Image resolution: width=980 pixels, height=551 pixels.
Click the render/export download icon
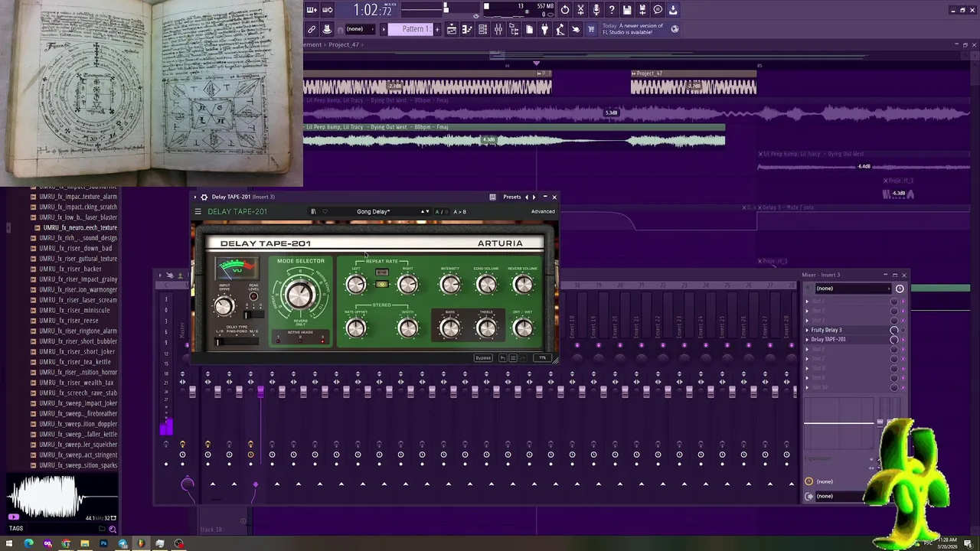673,10
